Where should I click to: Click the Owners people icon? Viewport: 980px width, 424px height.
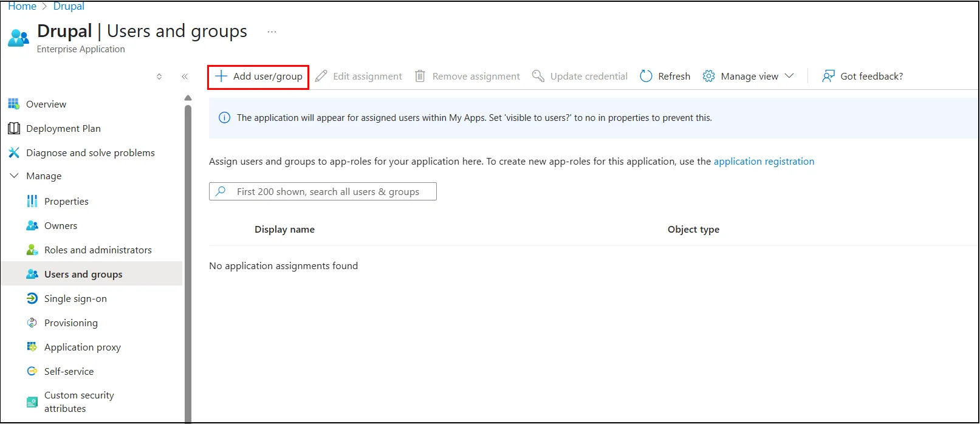[32, 225]
